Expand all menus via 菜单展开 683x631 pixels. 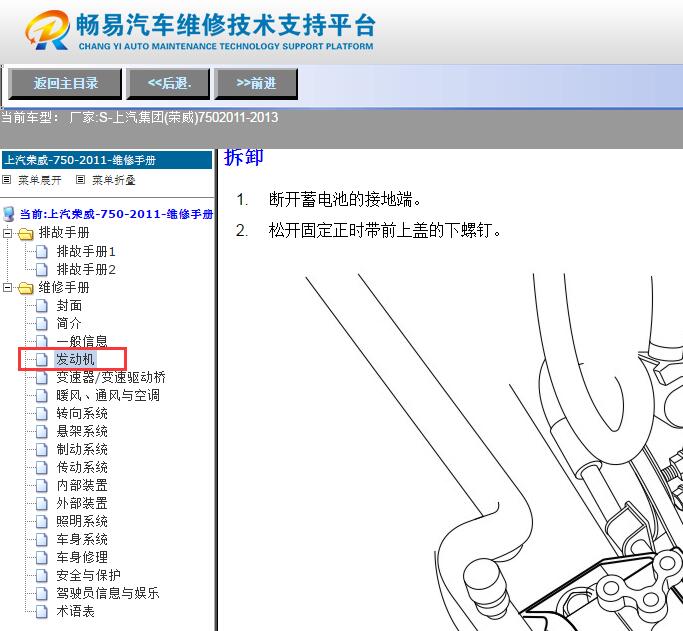(40, 180)
